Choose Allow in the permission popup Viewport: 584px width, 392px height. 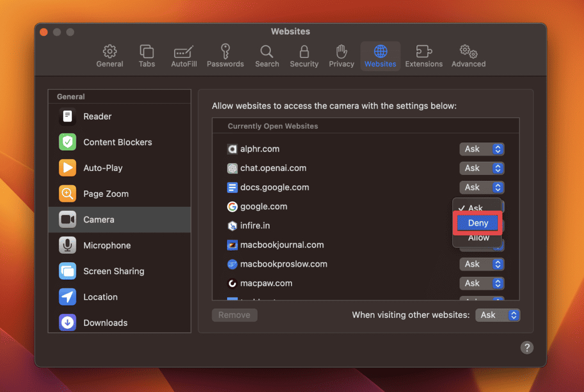click(x=478, y=238)
